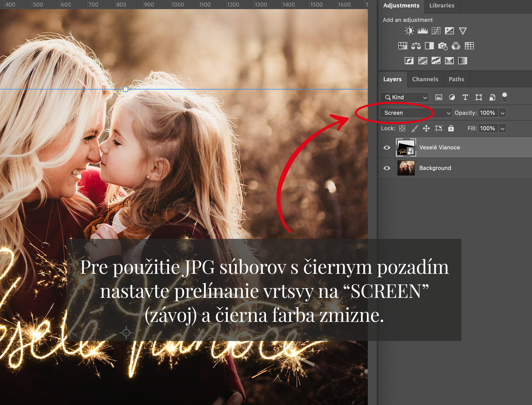Expand the Opacity slider dropdown arrow
Image resolution: width=532 pixels, height=405 pixels.
click(x=502, y=113)
